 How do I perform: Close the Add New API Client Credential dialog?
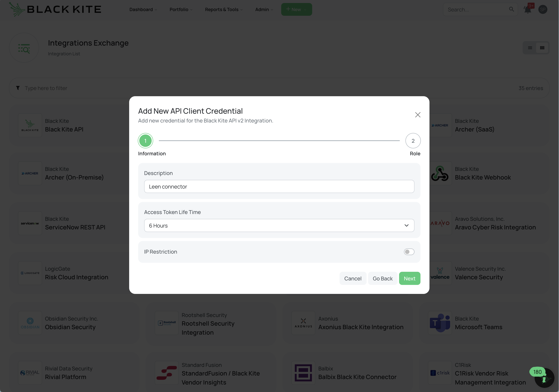(417, 115)
